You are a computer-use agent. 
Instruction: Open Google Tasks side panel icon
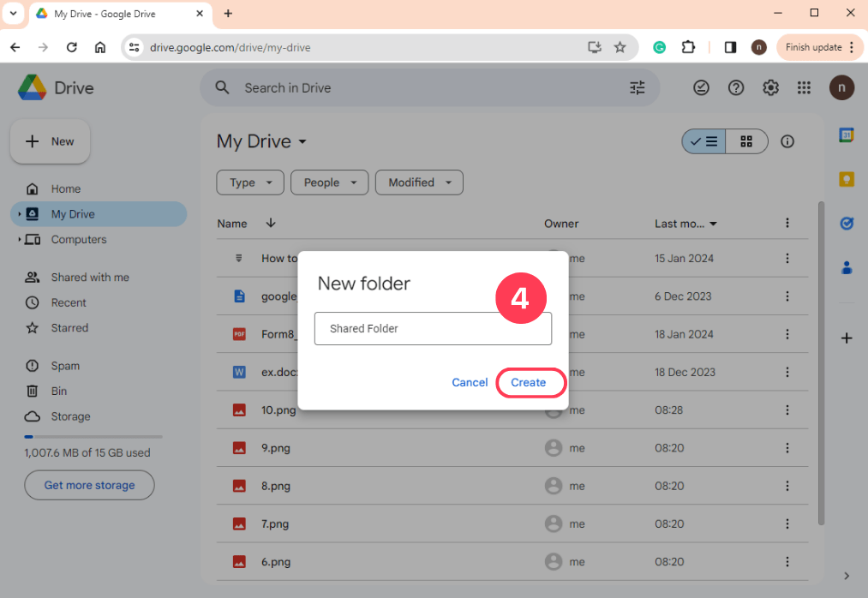click(x=847, y=224)
